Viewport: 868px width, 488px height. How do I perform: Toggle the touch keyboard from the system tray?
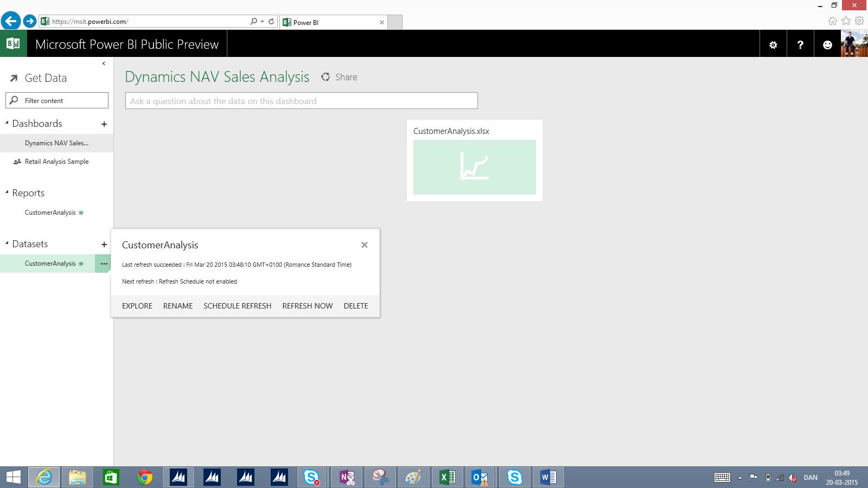tap(724, 478)
